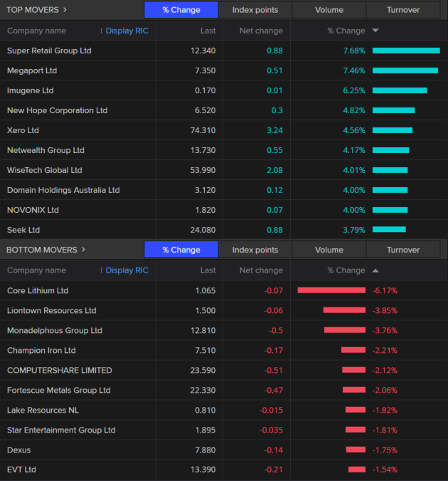Select Imugene Ltd company name
The width and height of the screenshot is (448, 481).
[x=31, y=90]
